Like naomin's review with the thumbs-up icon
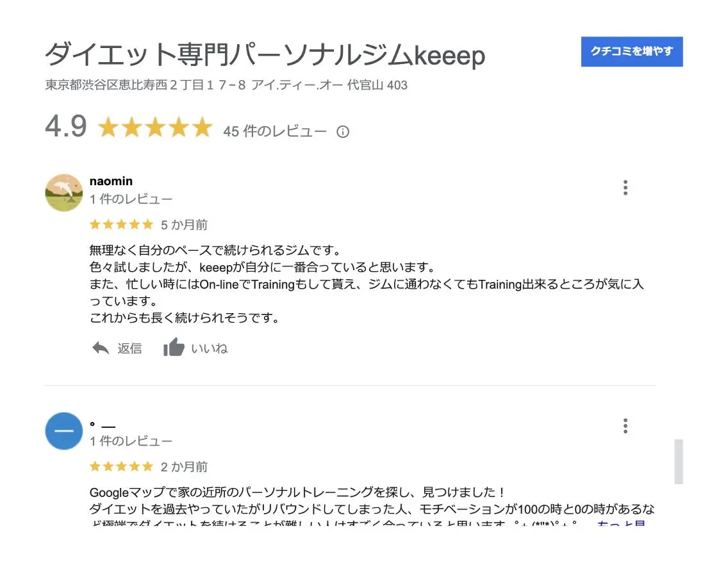 [x=174, y=347]
